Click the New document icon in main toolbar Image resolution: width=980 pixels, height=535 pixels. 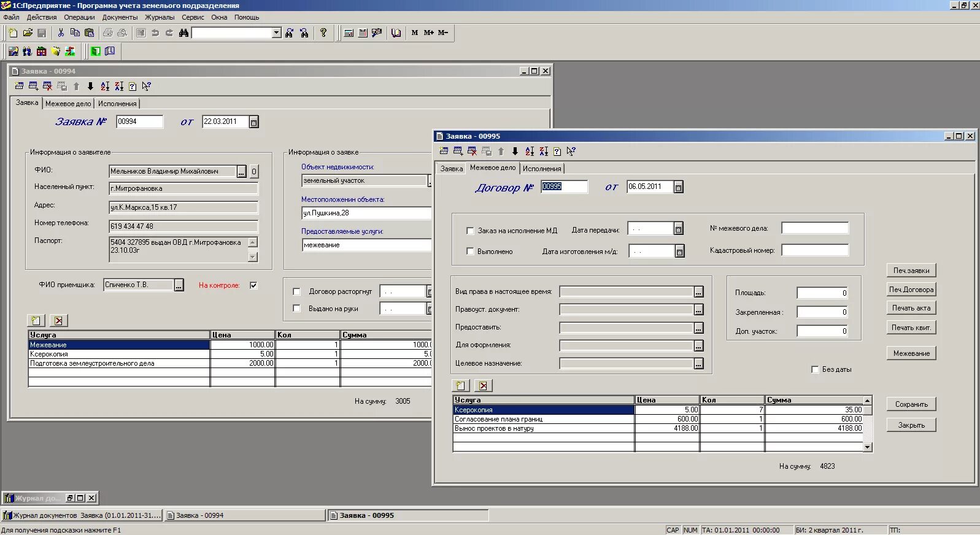(x=13, y=33)
